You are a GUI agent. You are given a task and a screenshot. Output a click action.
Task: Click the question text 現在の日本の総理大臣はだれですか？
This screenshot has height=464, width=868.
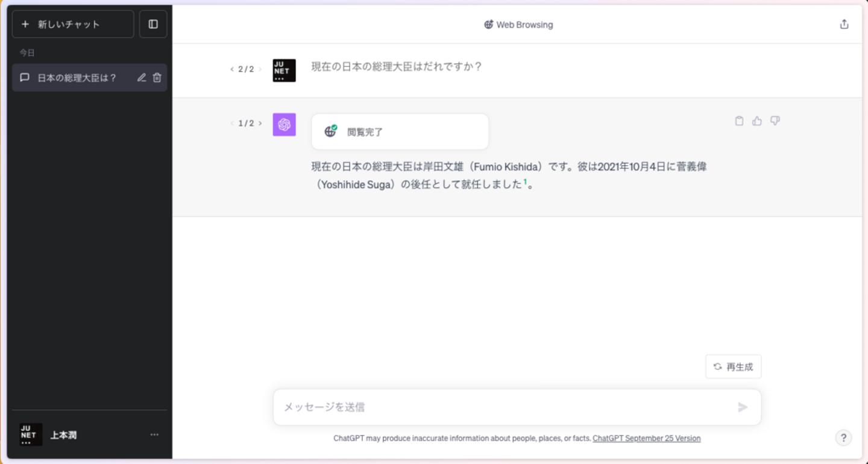pyautogui.click(x=397, y=66)
